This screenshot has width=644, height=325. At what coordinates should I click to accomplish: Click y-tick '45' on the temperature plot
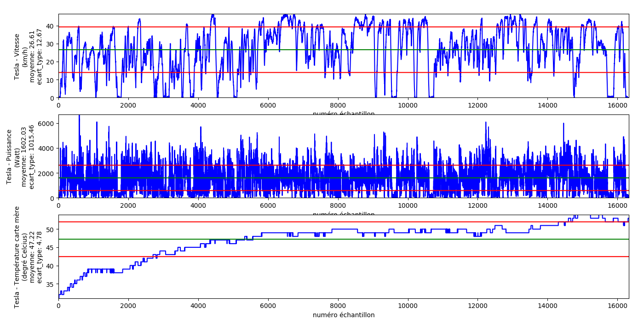pos(51,248)
